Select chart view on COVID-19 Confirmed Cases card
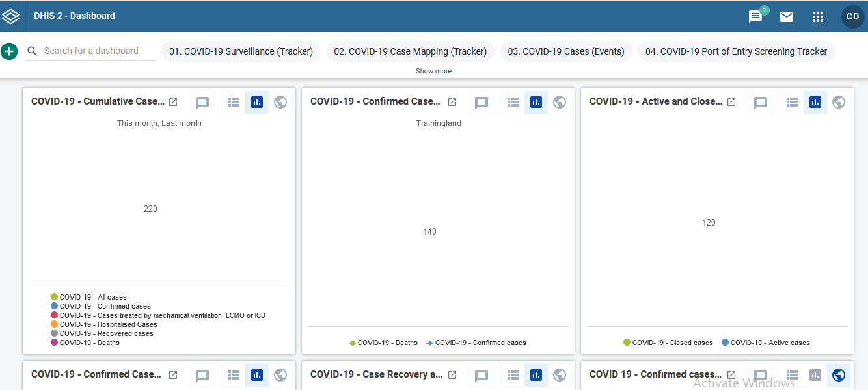The image size is (868, 390). point(536,102)
